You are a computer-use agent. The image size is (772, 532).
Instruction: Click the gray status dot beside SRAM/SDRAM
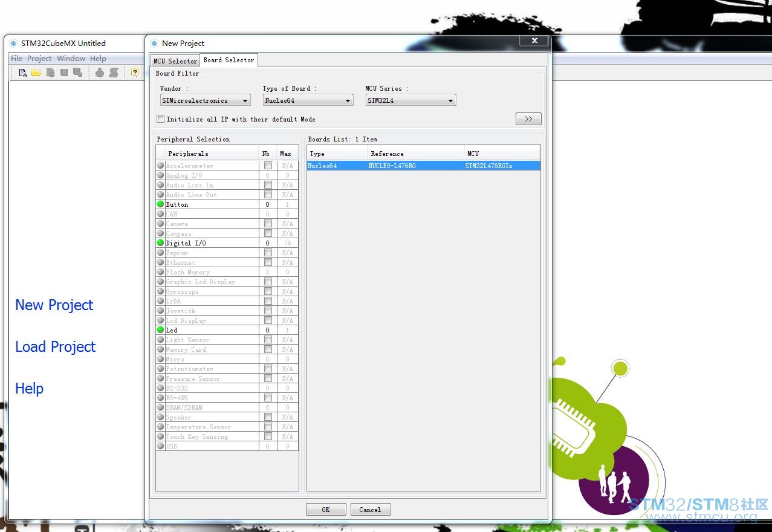pos(160,407)
